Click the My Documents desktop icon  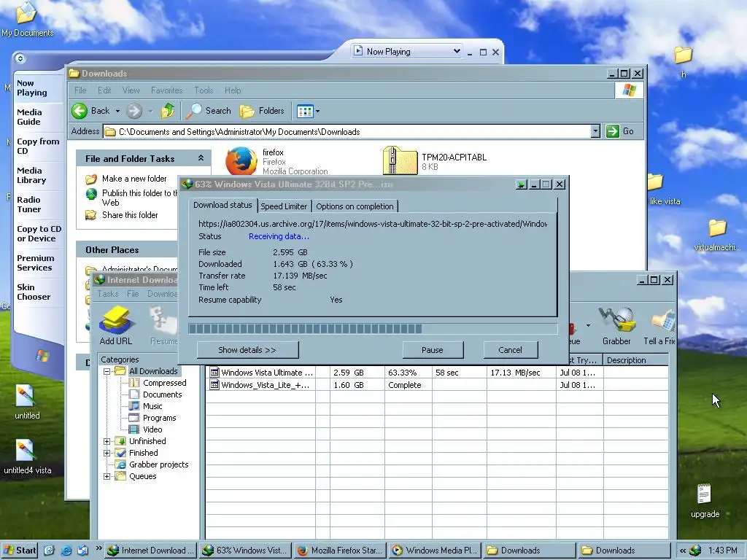pyautogui.click(x=27, y=13)
